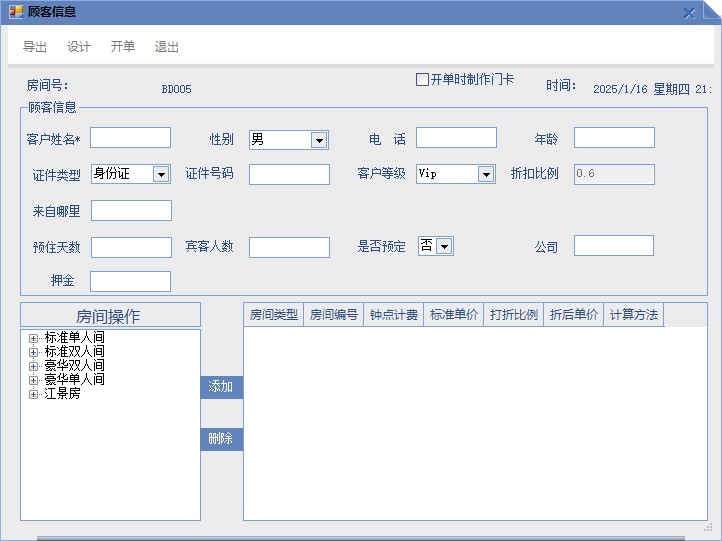Click the 公司 input field
The height and width of the screenshot is (541, 722).
pos(614,245)
